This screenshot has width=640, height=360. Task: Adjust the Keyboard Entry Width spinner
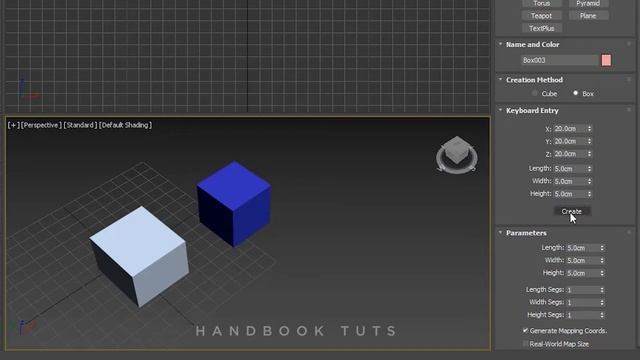[589, 181]
